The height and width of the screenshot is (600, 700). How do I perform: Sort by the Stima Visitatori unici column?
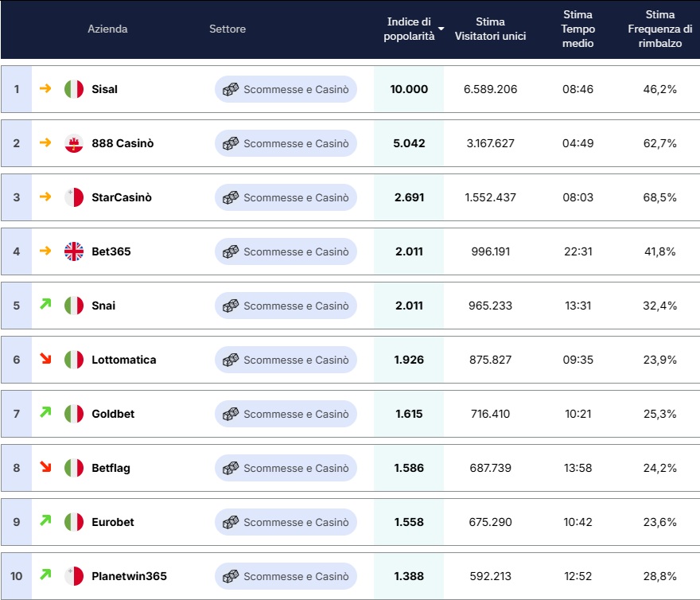click(x=491, y=22)
